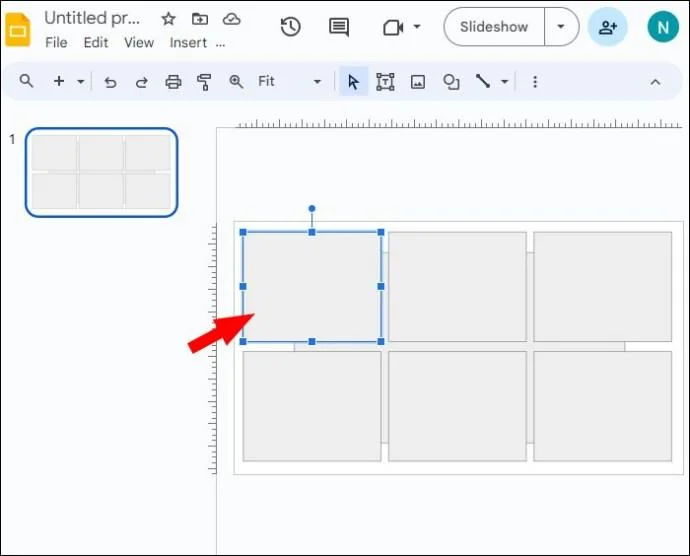Start the Slideshow
The width and height of the screenshot is (690, 556).
(x=494, y=27)
